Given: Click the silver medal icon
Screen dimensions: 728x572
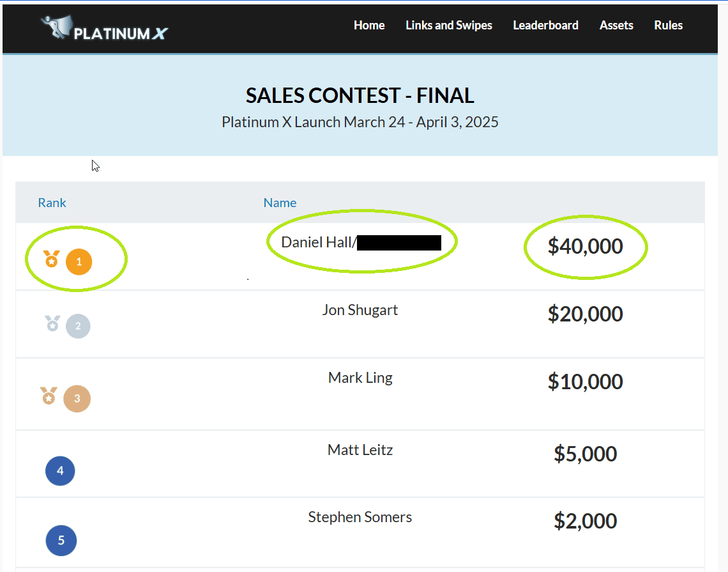Looking at the screenshot, I should coord(52,324).
